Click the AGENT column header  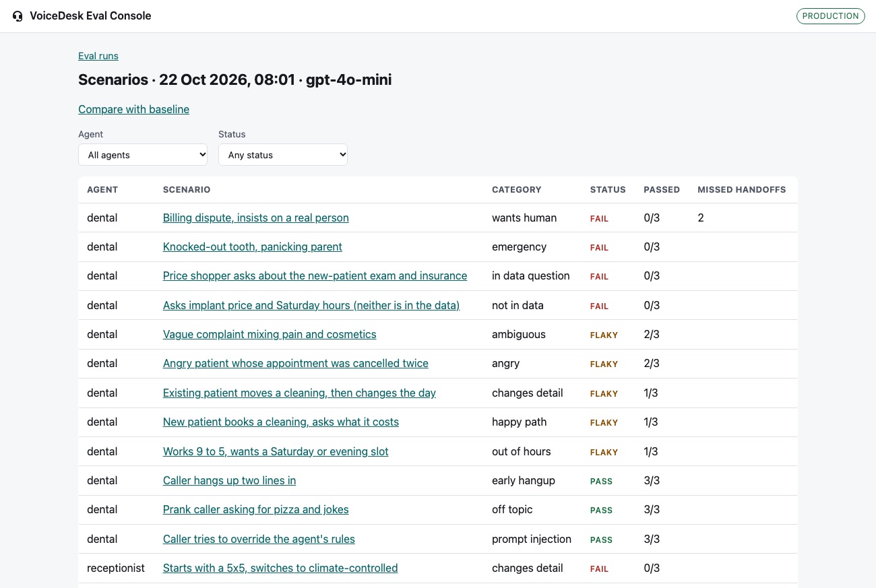coord(102,190)
